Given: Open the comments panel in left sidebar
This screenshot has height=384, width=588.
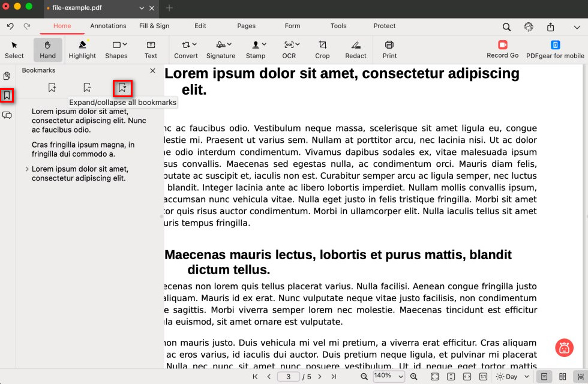Looking at the screenshot, I should pyautogui.click(x=7, y=115).
